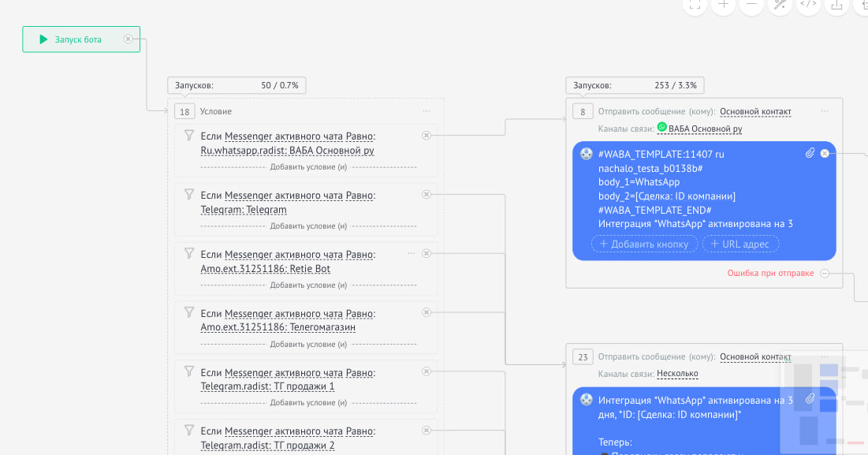Open the canvas minimap thumbnail
The image size is (868, 455).
pyautogui.click(x=824, y=402)
